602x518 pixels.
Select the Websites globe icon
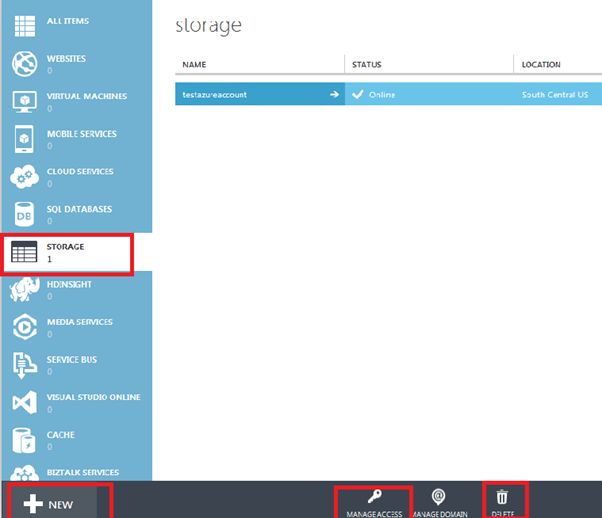[25, 63]
